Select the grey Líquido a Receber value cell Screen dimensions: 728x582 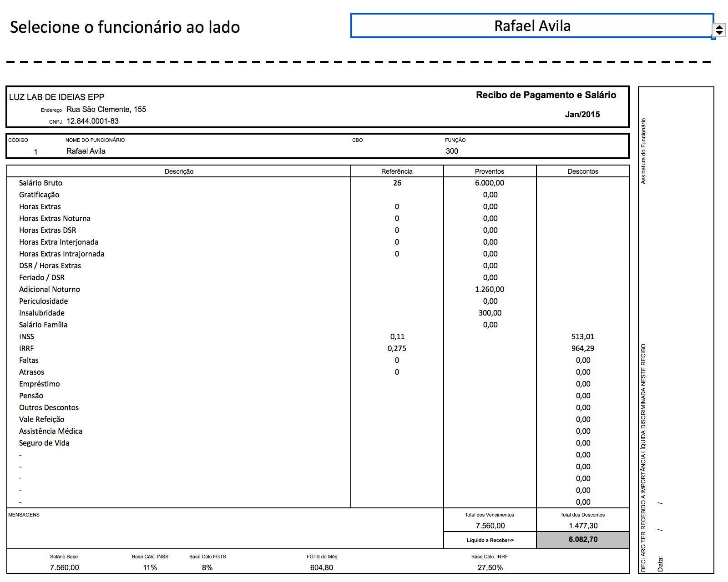[x=583, y=540]
